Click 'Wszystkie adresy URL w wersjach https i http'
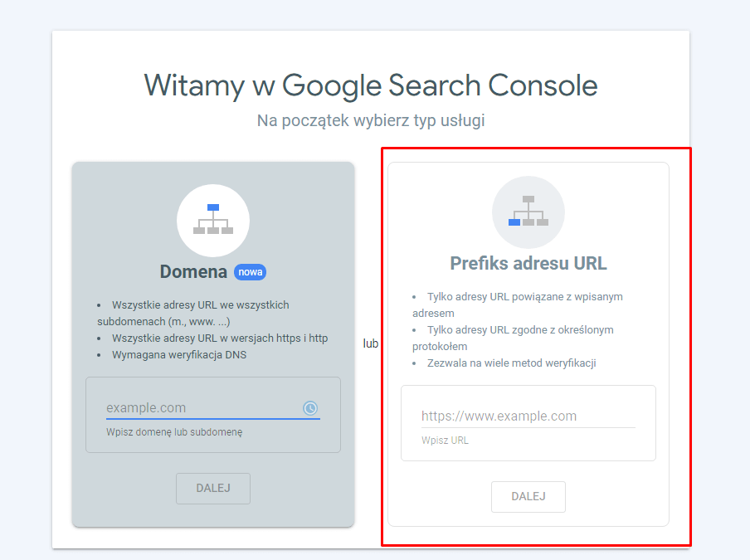Image resolution: width=750 pixels, height=560 pixels. [220, 338]
